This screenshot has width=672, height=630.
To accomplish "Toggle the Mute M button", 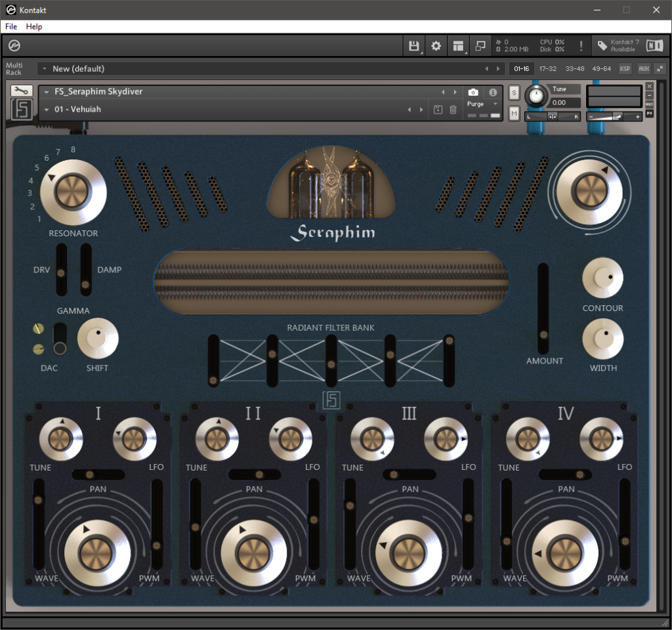I will [x=514, y=114].
